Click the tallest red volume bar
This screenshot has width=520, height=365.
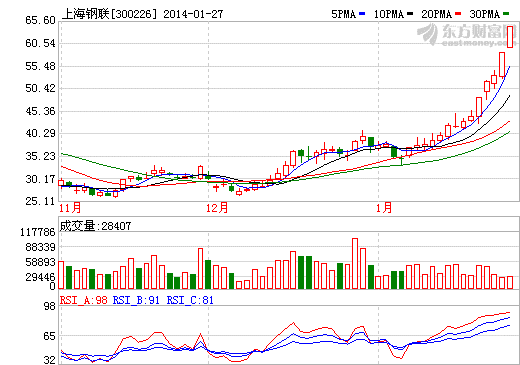coord(355,263)
